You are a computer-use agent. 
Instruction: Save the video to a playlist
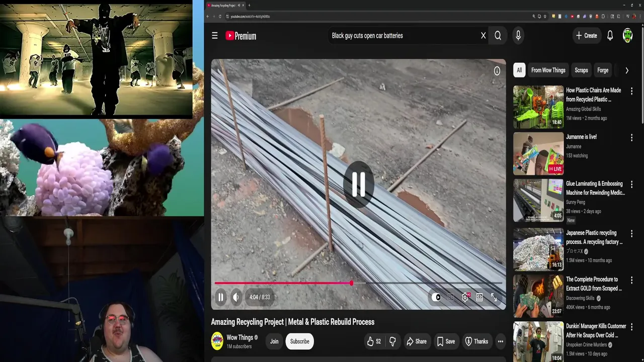point(446,341)
